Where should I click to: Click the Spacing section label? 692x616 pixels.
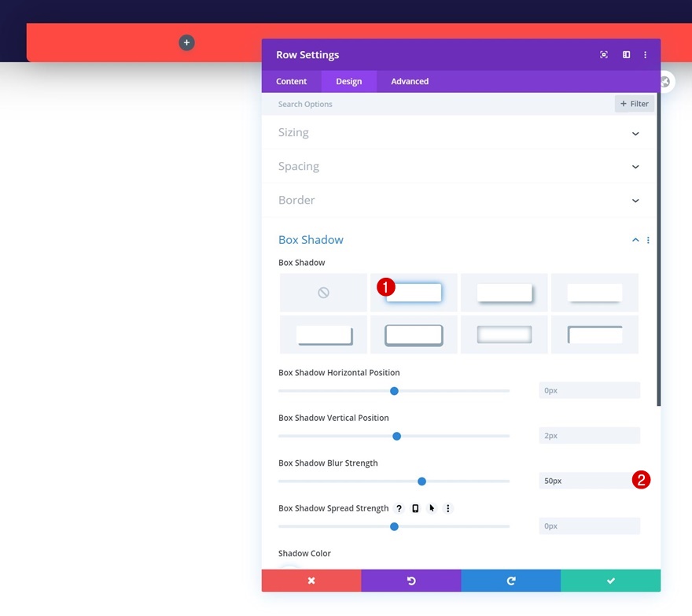pos(299,167)
